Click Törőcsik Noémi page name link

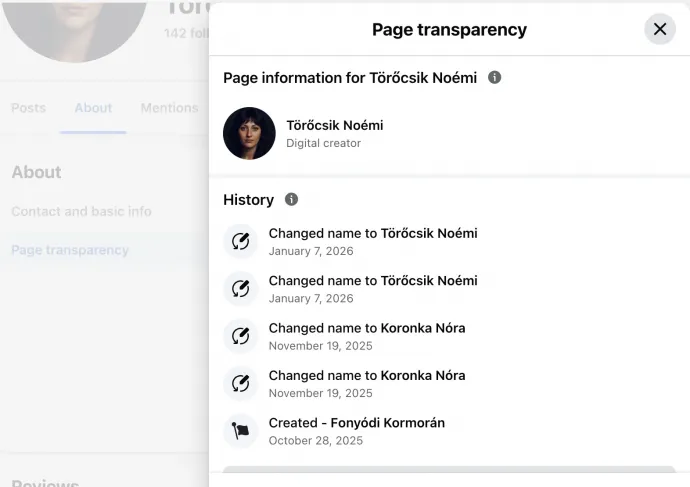pyautogui.click(x=334, y=125)
